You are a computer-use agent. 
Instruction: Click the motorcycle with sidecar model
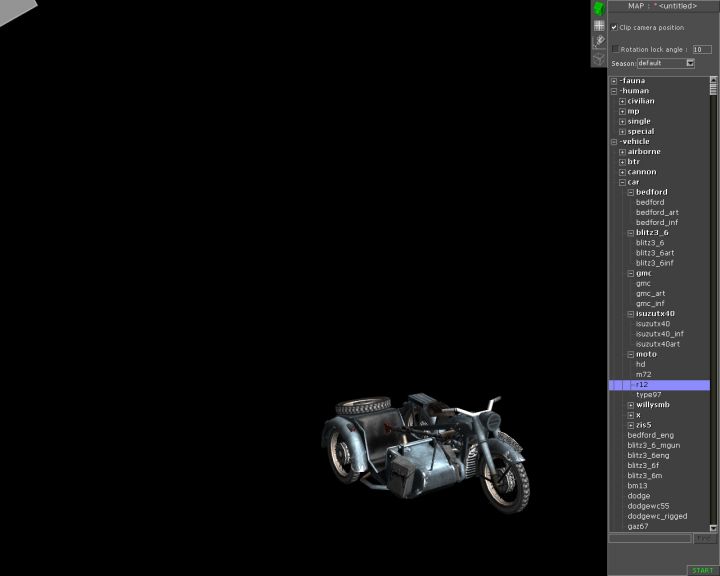point(425,445)
